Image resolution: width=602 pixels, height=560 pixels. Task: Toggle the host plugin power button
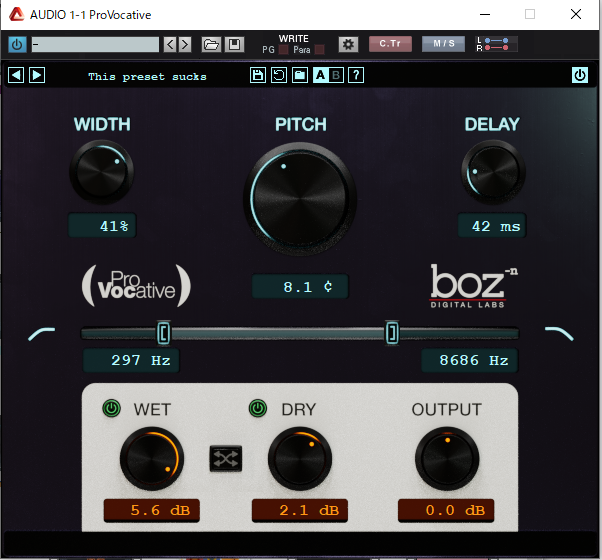point(17,45)
